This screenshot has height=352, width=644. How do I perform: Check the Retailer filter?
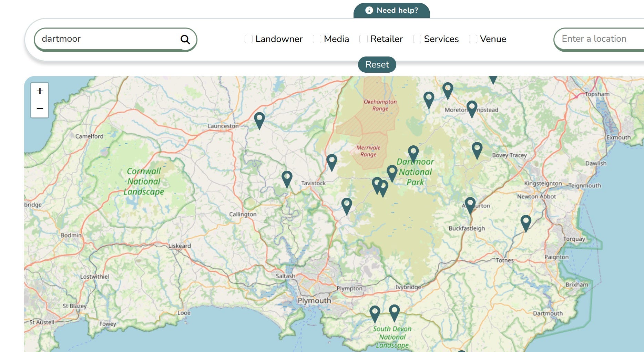[364, 39]
